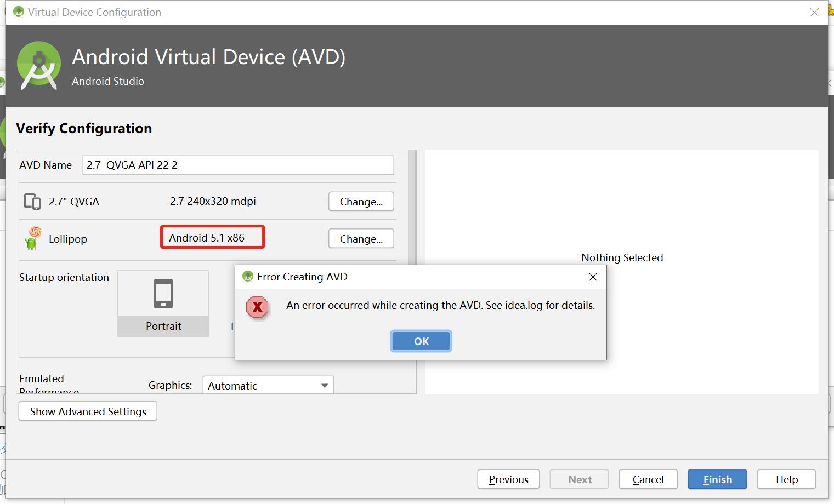Click the AVD Name text field
The width and height of the screenshot is (834, 504).
(x=238, y=165)
